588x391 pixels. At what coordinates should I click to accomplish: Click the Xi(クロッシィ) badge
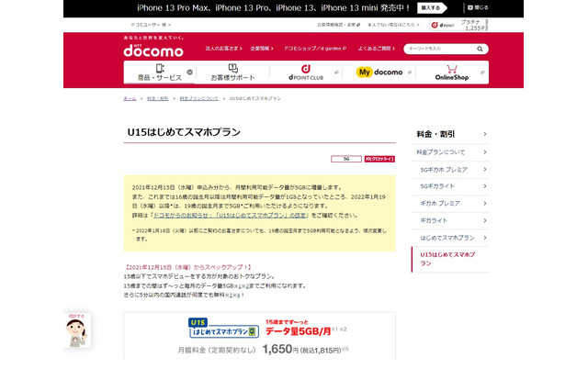pyautogui.click(x=379, y=159)
